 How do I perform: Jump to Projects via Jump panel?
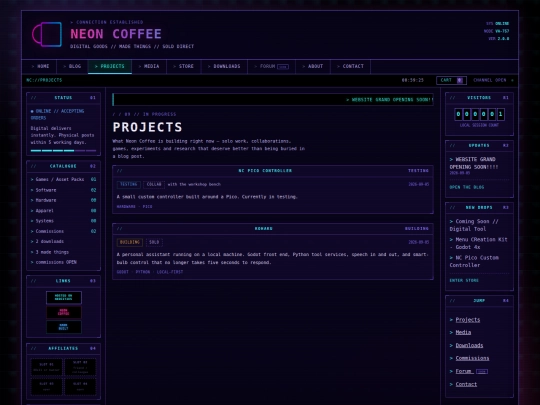point(467,320)
